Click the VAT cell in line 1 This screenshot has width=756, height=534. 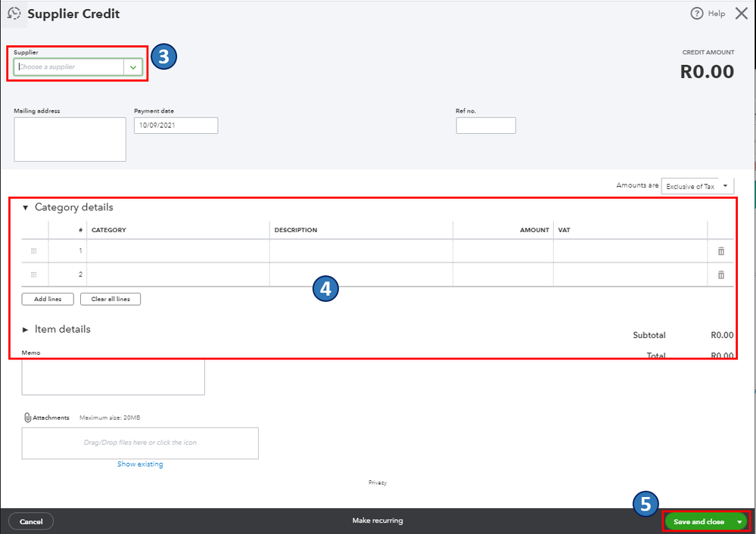630,251
